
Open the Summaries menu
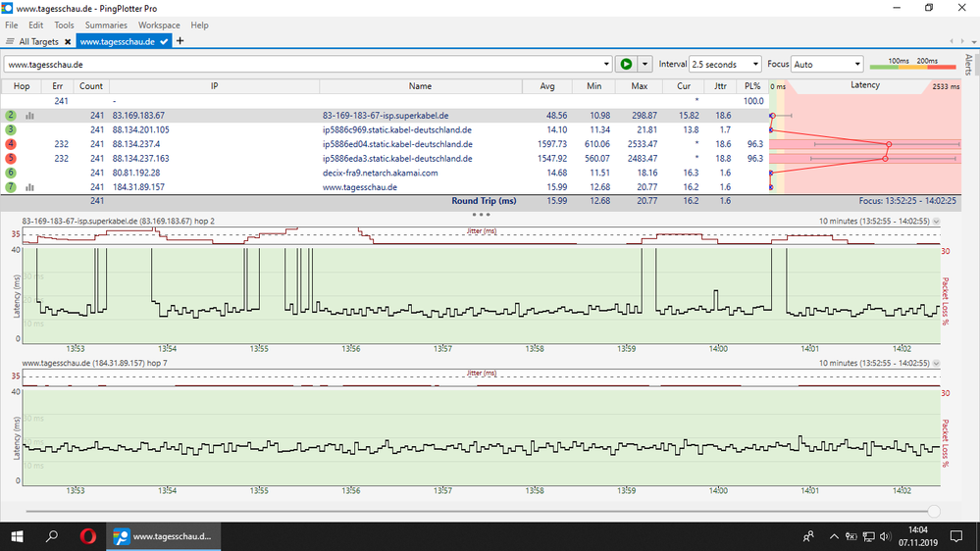click(x=106, y=25)
